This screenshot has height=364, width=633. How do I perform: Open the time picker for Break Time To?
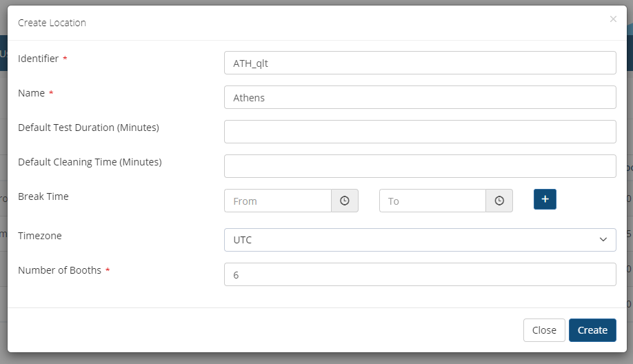coord(499,201)
